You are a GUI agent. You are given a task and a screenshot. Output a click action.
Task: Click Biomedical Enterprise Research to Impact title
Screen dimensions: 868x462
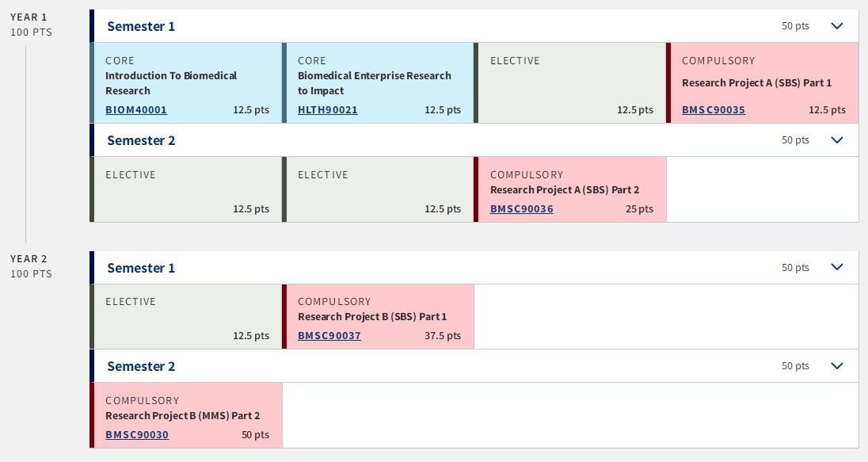(375, 83)
